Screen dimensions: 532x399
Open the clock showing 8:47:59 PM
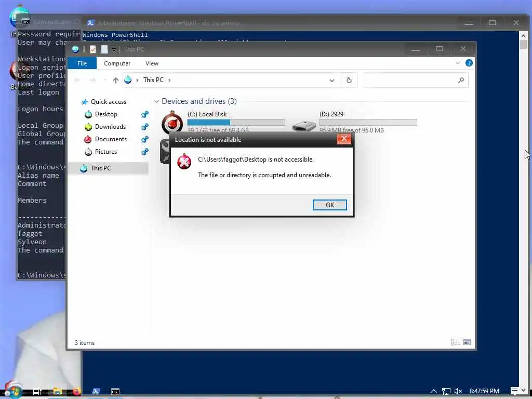point(484,391)
